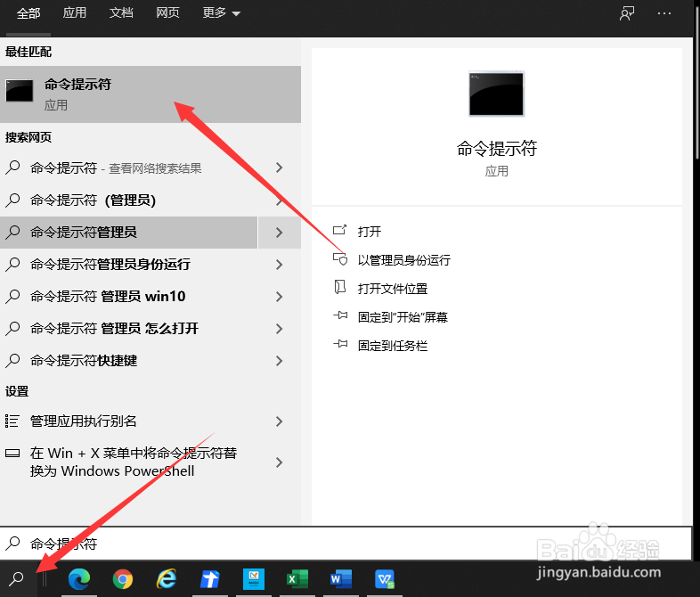
Task: Click the pin icon beside 固定到任务栏
Action: [x=340, y=344]
